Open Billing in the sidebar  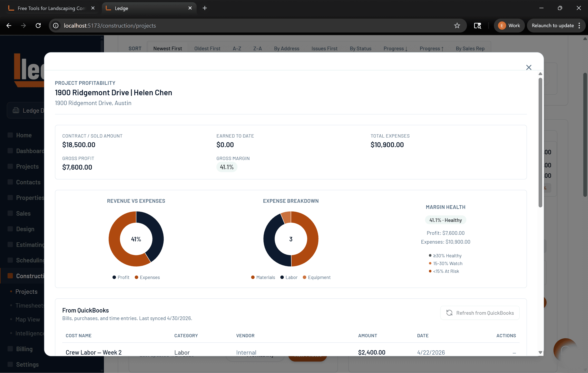24,349
